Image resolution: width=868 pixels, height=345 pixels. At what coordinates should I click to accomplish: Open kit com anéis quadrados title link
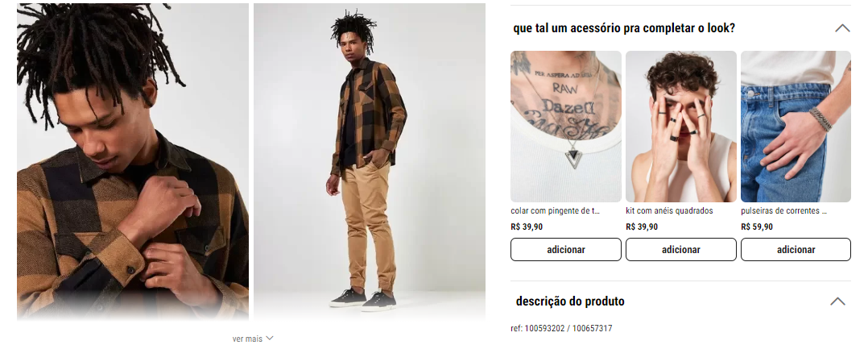click(x=669, y=211)
